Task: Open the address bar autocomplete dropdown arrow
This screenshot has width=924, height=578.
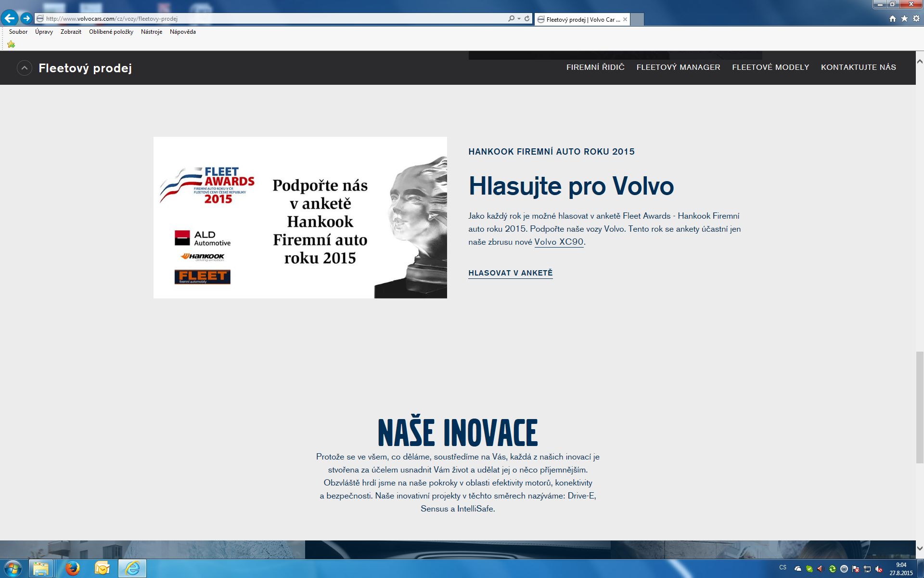Action: (x=519, y=19)
